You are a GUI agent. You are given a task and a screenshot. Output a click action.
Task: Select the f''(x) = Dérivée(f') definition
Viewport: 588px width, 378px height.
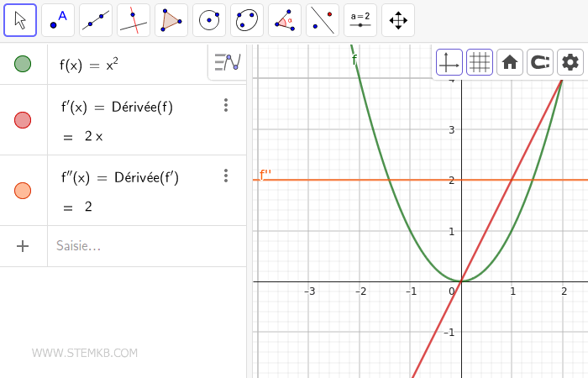[x=120, y=177]
